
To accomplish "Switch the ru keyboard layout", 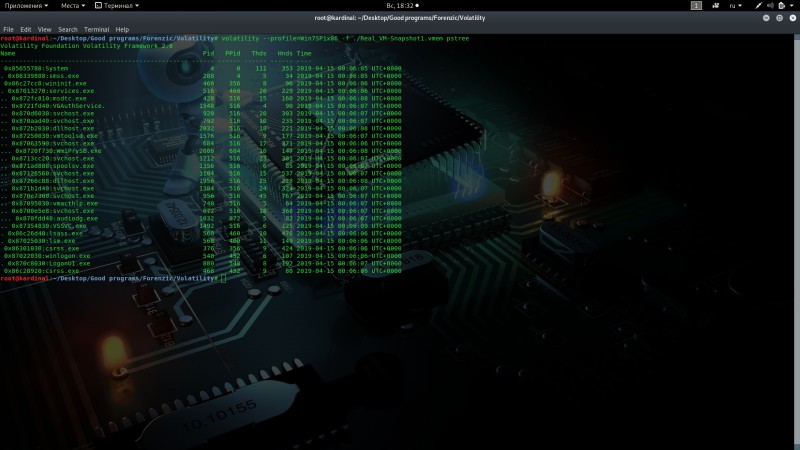I will pyautogui.click(x=735, y=6).
